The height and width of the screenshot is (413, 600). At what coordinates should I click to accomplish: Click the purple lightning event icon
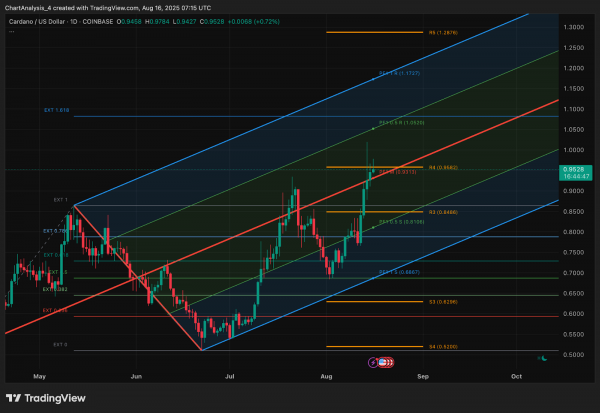click(x=373, y=362)
